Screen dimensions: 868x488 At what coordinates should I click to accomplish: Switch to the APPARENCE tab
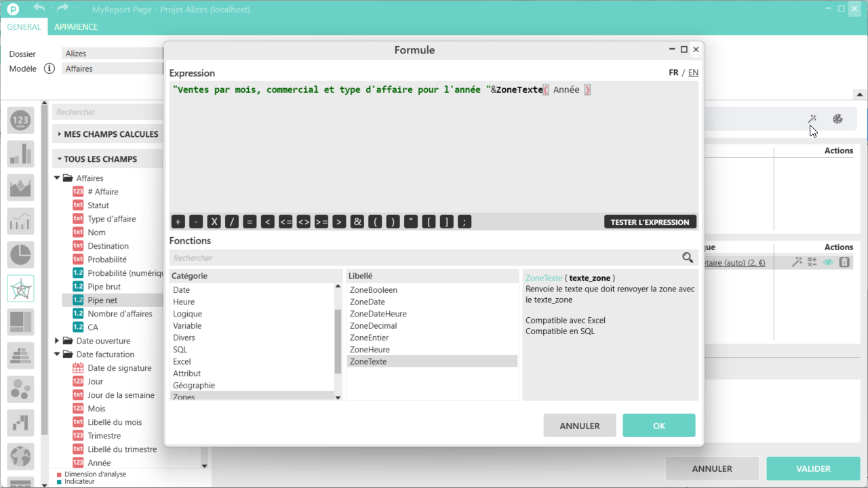pos(76,27)
